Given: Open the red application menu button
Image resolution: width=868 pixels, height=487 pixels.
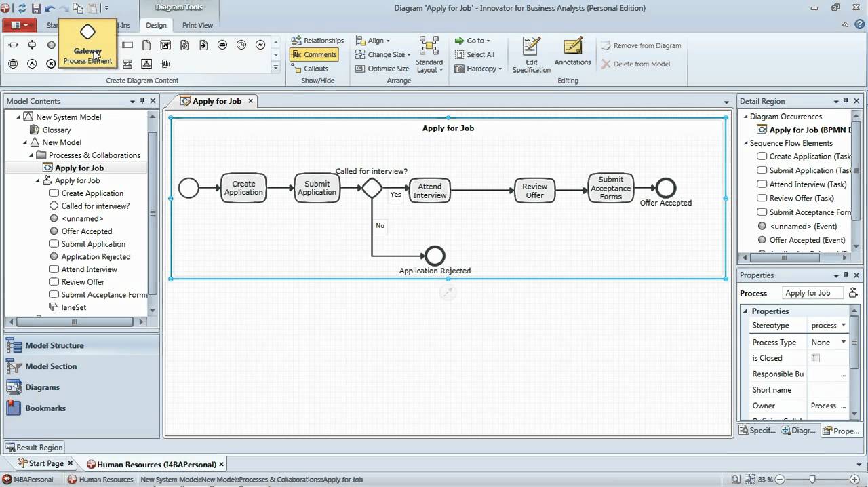Looking at the screenshot, I should pyautogui.click(x=19, y=25).
